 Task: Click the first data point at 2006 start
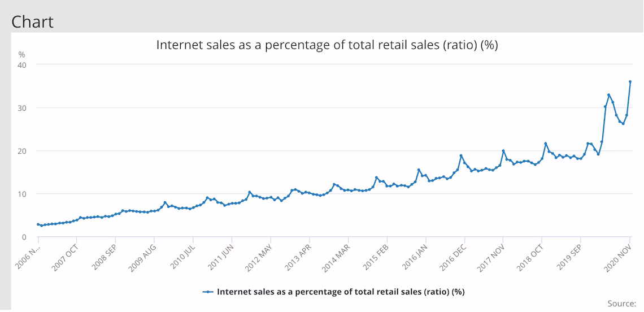click(38, 224)
